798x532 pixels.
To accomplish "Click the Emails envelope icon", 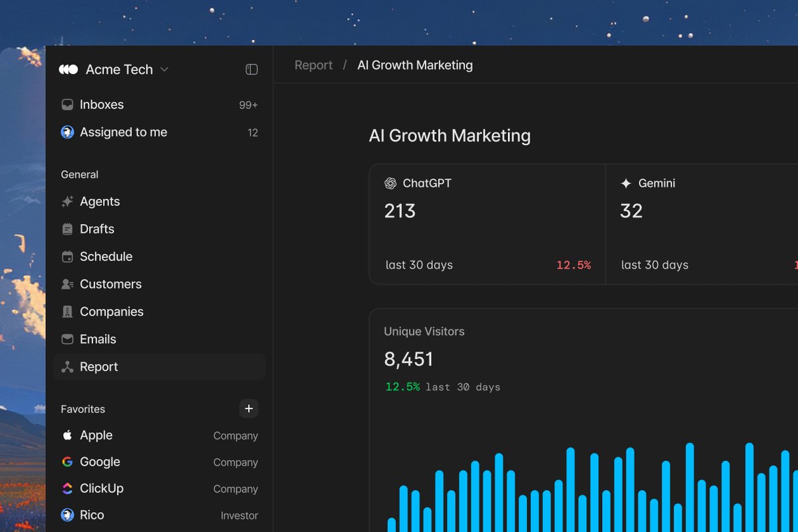I will pyautogui.click(x=67, y=339).
